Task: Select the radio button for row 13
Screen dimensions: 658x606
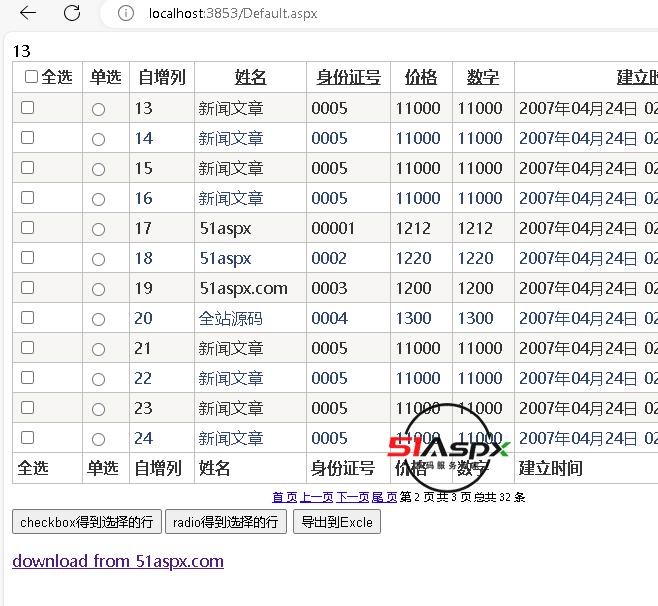Action: [x=98, y=110]
